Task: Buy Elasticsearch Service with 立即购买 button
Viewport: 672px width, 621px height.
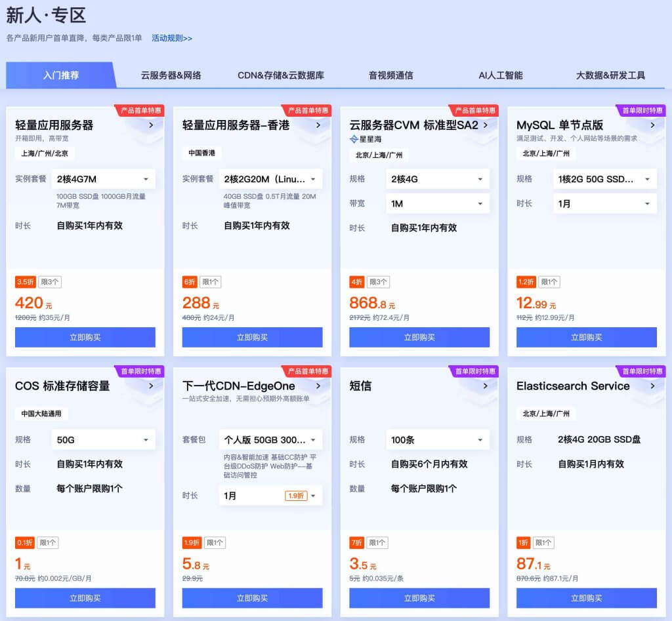Action: [587, 598]
